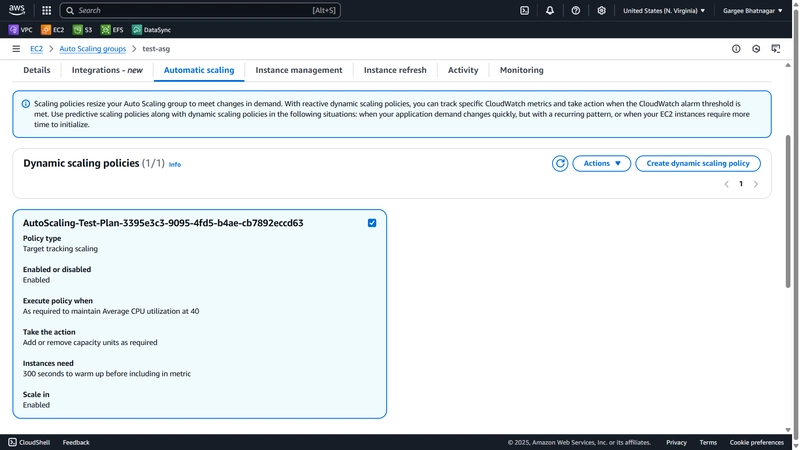Open settings gear in top bar
This screenshot has height=450, width=800.
point(602,10)
